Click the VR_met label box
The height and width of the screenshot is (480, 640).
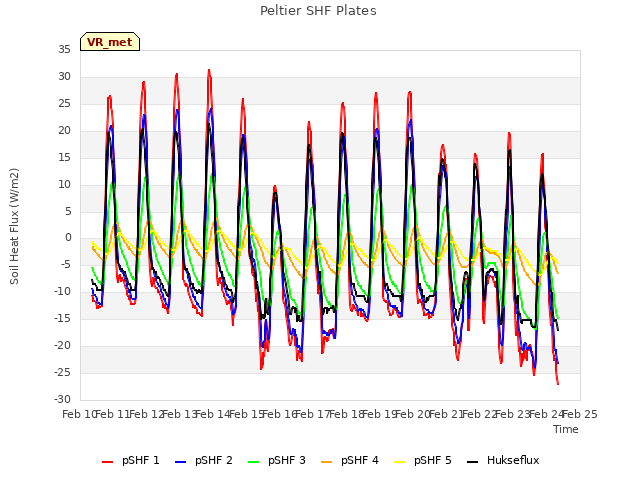[110, 42]
